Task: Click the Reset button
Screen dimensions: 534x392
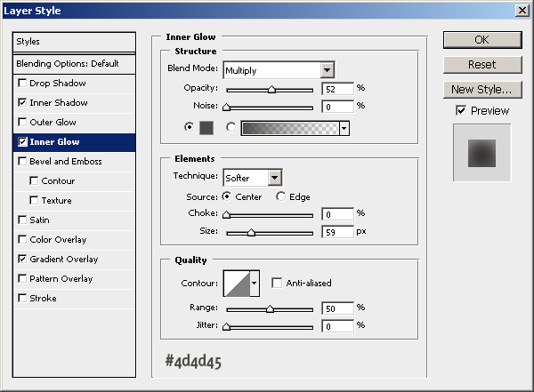Action: 482,65
